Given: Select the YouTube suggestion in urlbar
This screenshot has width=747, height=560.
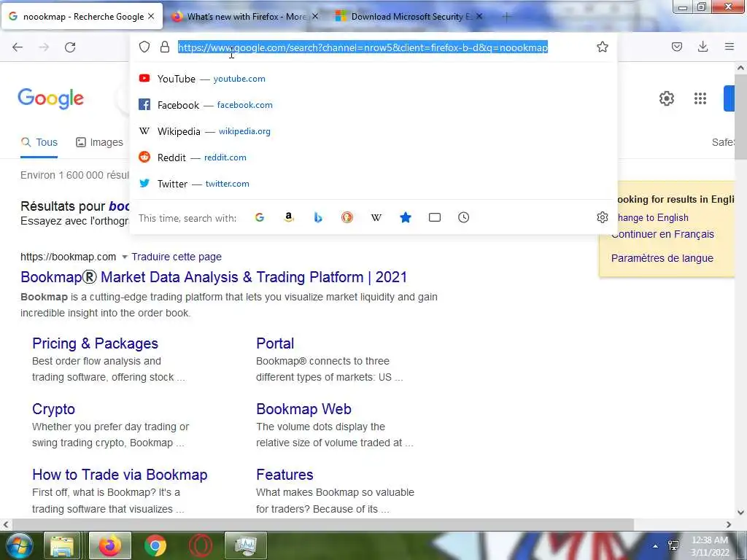Looking at the screenshot, I should click(x=373, y=79).
